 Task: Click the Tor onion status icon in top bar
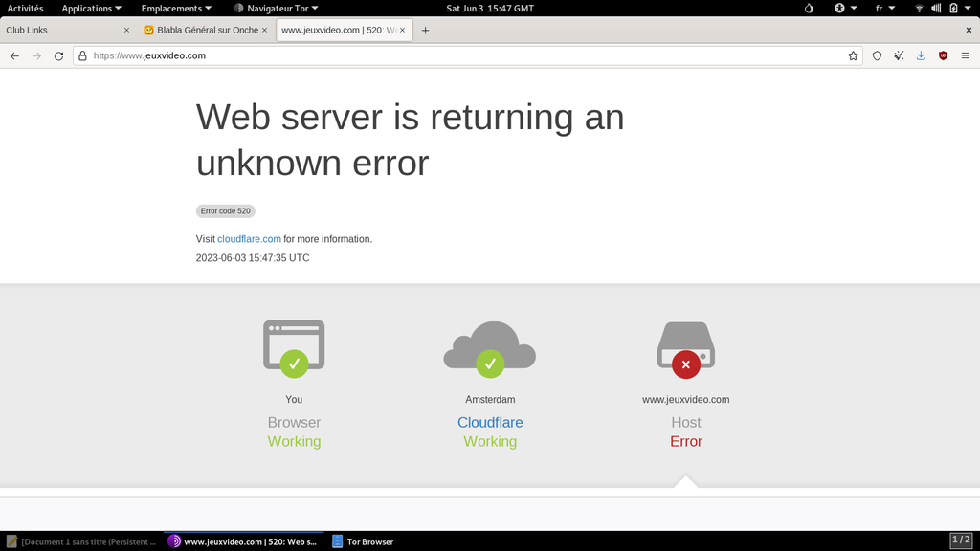[809, 8]
